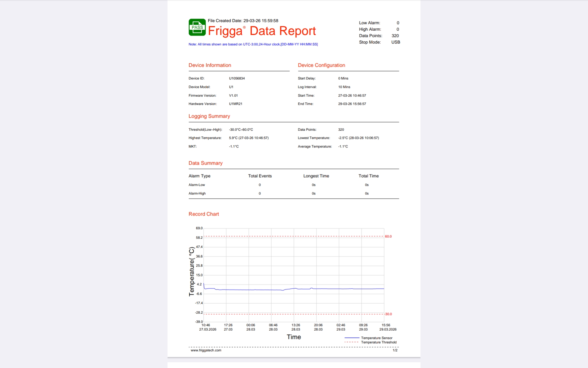Image resolution: width=588 pixels, height=368 pixels.
Task: Click the www.friggatech.com footer link
Action: (206, 350)
